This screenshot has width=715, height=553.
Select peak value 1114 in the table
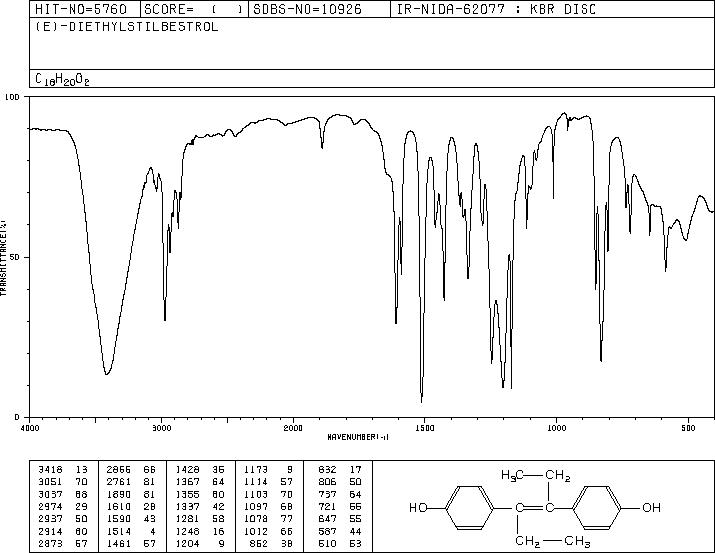pos(256,482)
